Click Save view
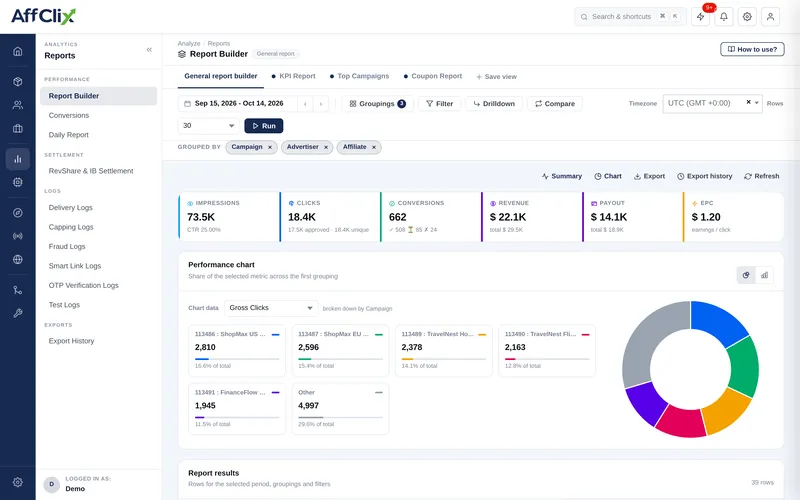 tap(496, 77)
